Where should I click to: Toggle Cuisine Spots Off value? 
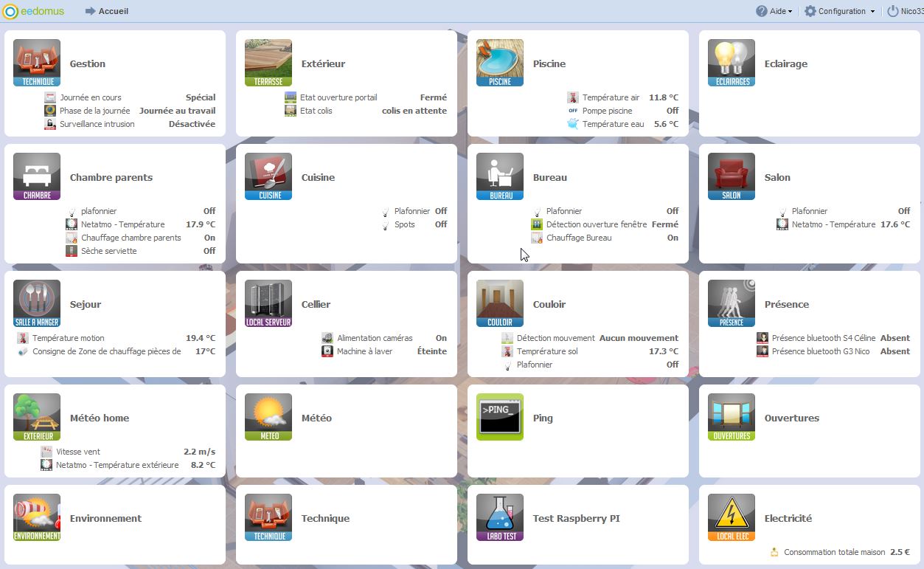tap(441, 224)
